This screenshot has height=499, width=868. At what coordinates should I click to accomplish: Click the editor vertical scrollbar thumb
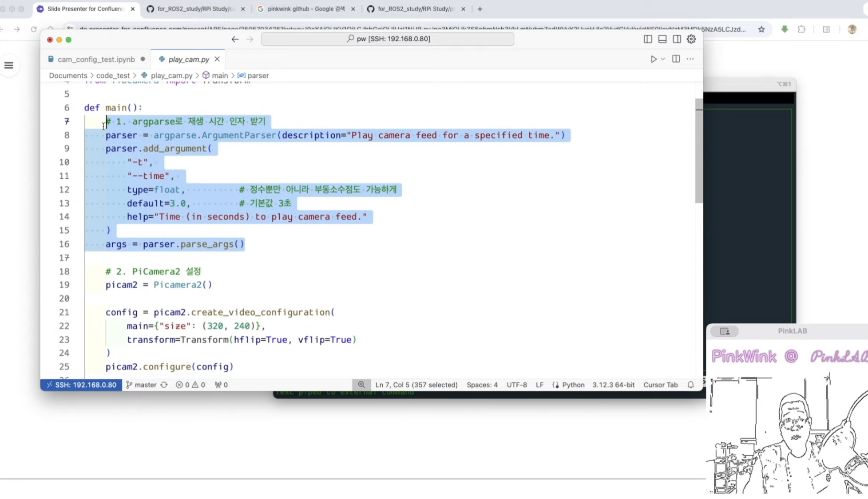click(x=699, y=151)
